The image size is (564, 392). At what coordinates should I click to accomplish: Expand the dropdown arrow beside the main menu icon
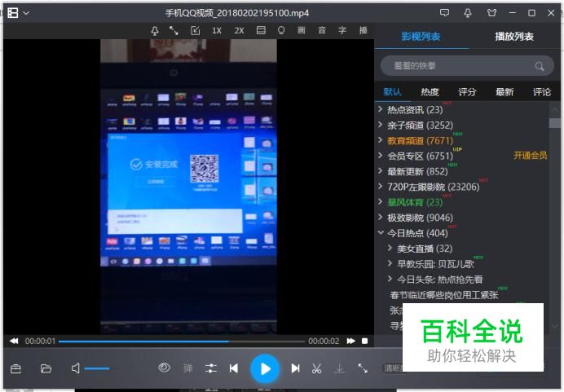pyautogui.click(x=26, y=13)
